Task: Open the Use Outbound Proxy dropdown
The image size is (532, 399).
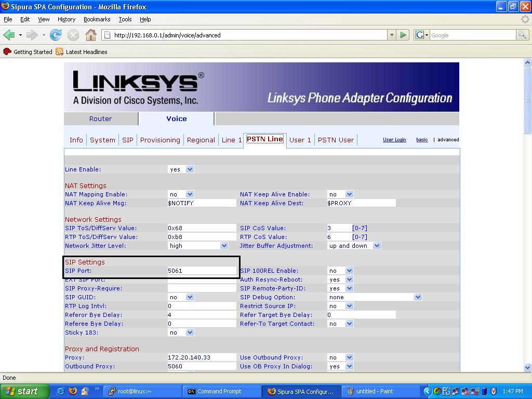Action: 341,357
